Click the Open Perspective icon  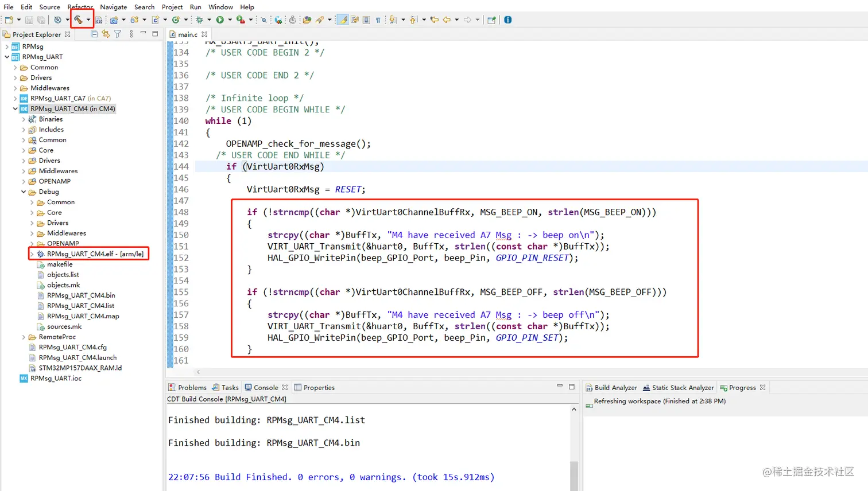click(x=491, y=20)
